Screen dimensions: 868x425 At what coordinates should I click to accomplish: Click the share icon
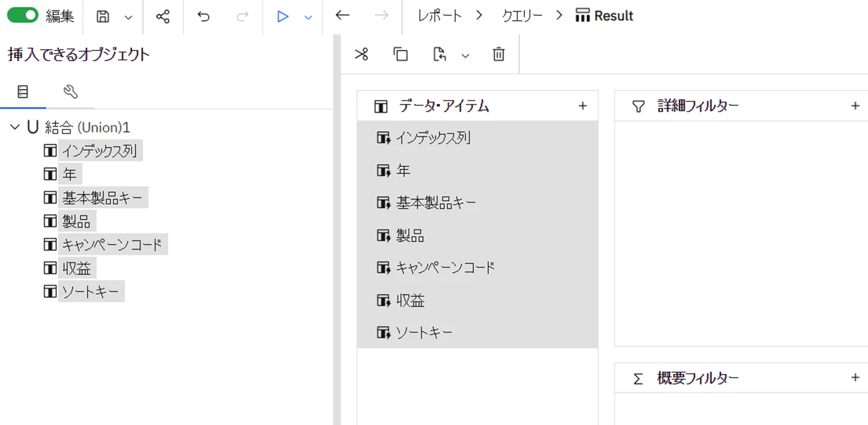(x=163, y=16)
